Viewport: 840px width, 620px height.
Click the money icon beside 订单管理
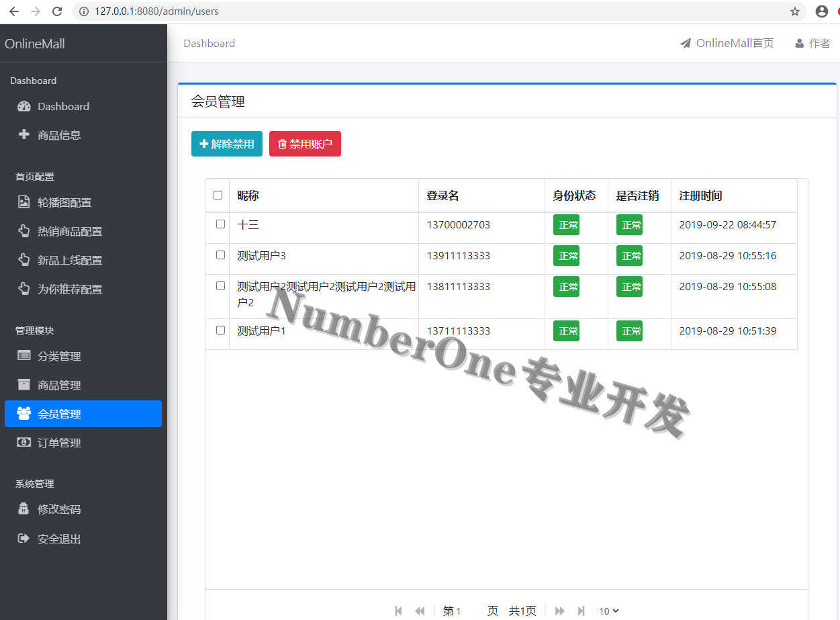point(24,443)
